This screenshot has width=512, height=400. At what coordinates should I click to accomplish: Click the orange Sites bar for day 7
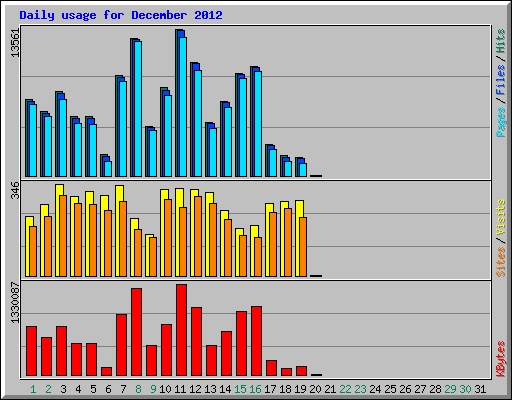(x=123, y=239)
